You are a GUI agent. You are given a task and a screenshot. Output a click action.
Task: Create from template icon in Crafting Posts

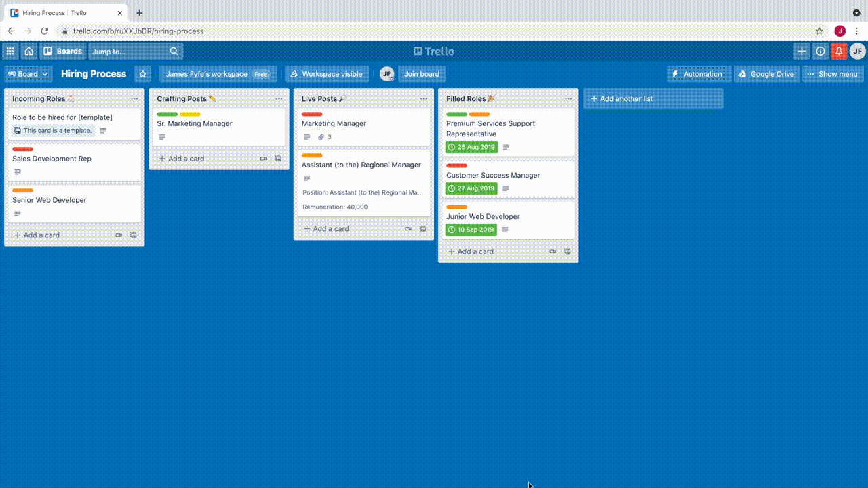point(278,159)
